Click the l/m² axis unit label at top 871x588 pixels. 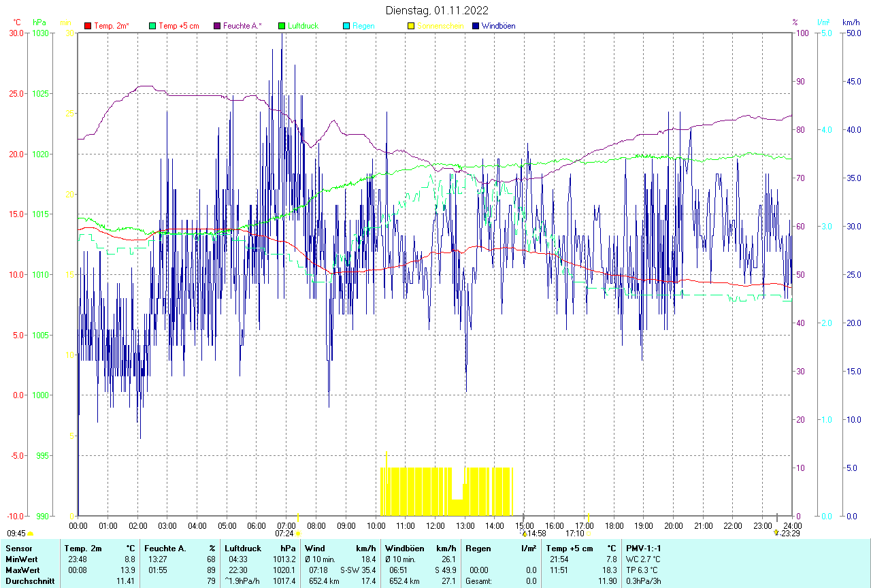pyautogui.click(x=824, y=22)
